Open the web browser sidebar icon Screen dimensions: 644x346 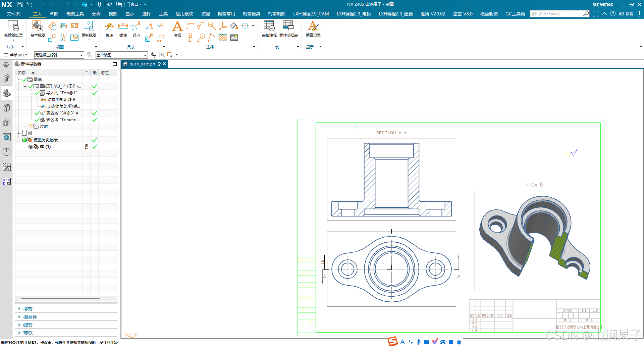[6, 137]
